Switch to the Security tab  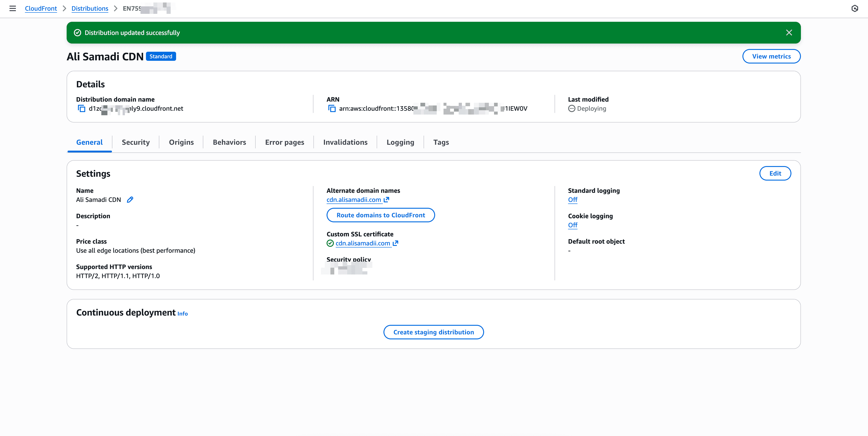[136, 142]
